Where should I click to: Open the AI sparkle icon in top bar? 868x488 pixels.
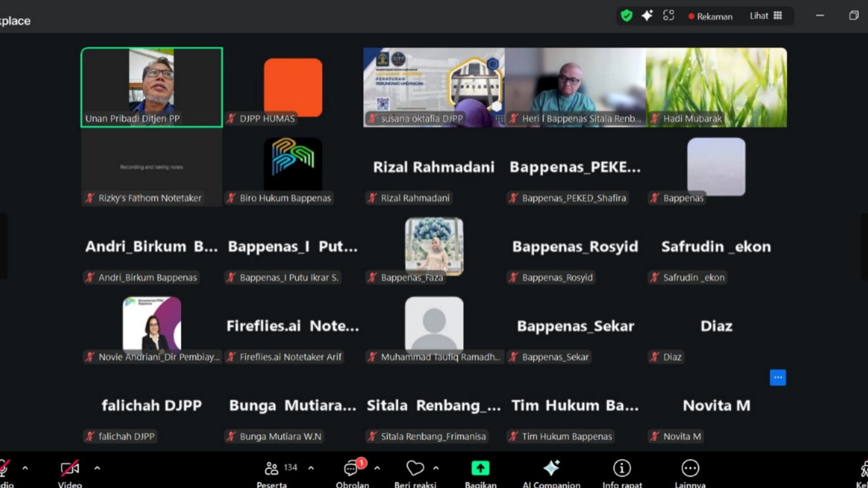click(647, 16)
